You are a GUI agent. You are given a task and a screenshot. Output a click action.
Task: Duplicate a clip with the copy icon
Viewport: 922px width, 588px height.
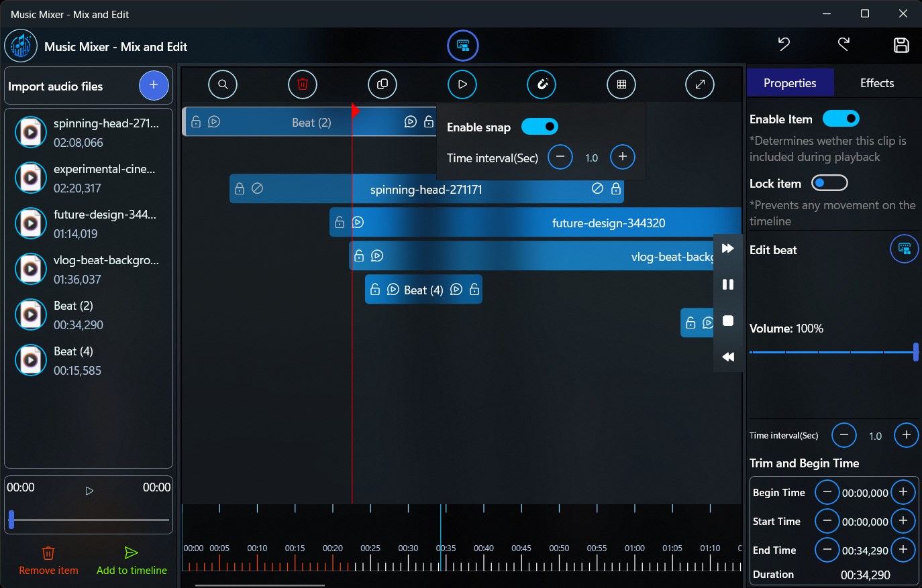coord(382,84)
